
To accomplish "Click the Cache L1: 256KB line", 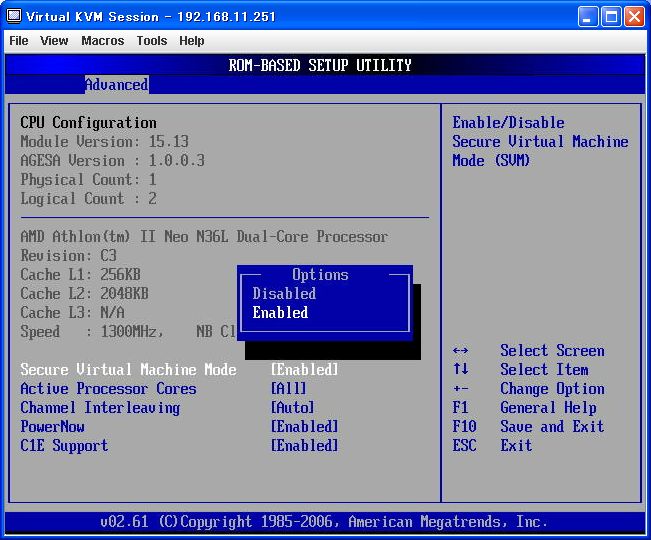I will coord(81,275).
